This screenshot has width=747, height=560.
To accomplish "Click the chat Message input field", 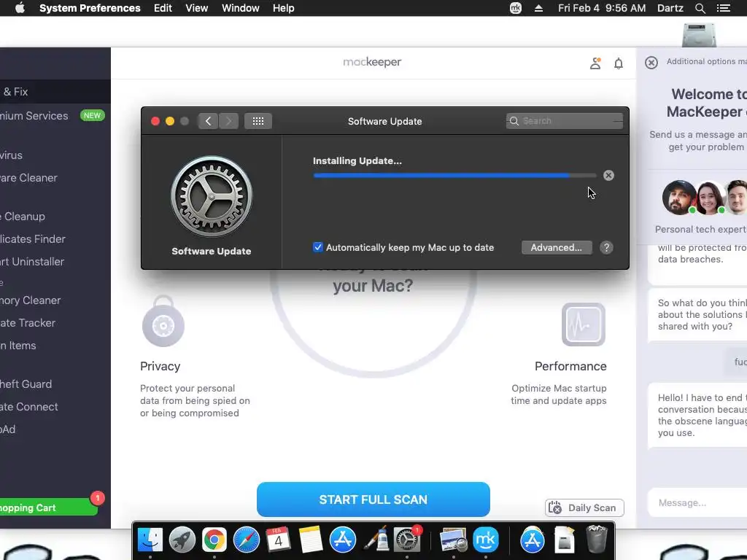I will (x=697, y=502).
